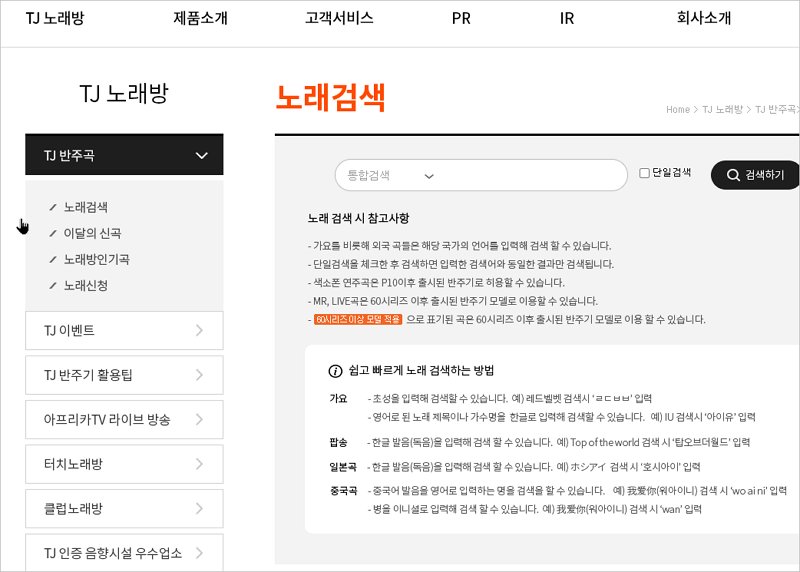The height and width of the screenshot is (572, 800).
Task: Select 노래신청 in the sidebar
Action: tap(85, 285)
